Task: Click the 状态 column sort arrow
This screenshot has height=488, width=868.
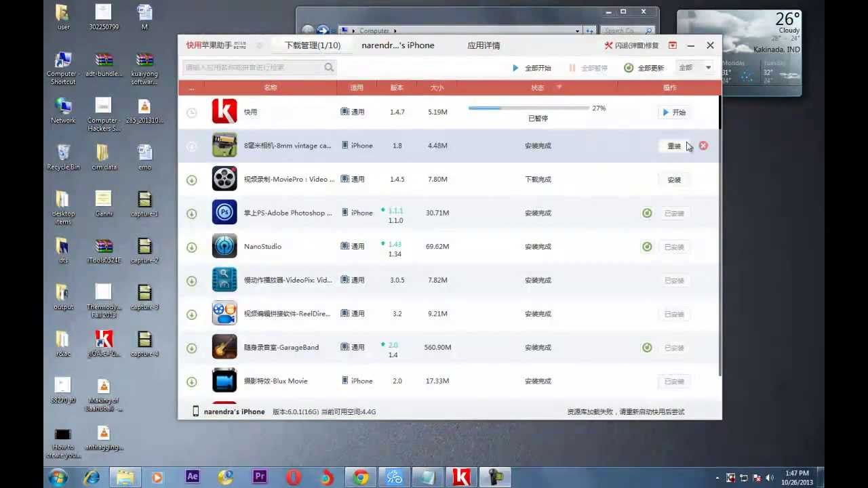Action: pyautogui.click(x=559, y=87)
